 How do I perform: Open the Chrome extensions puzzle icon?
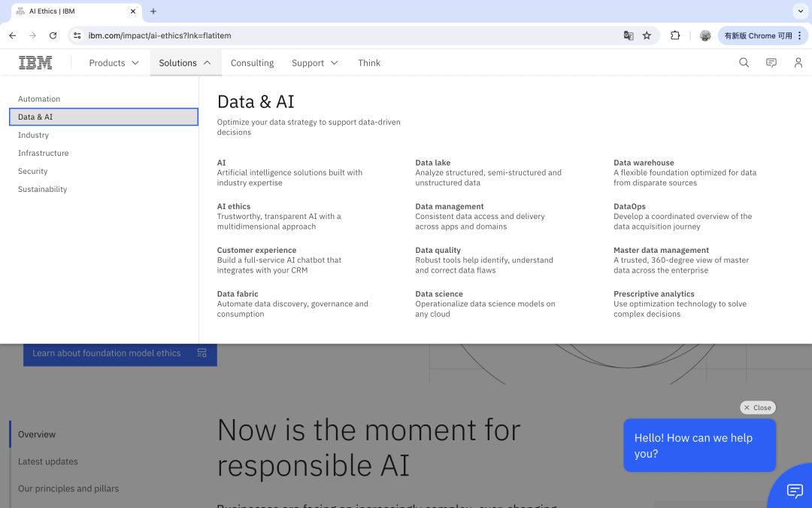pyautogui.click(x=675, y=35)
